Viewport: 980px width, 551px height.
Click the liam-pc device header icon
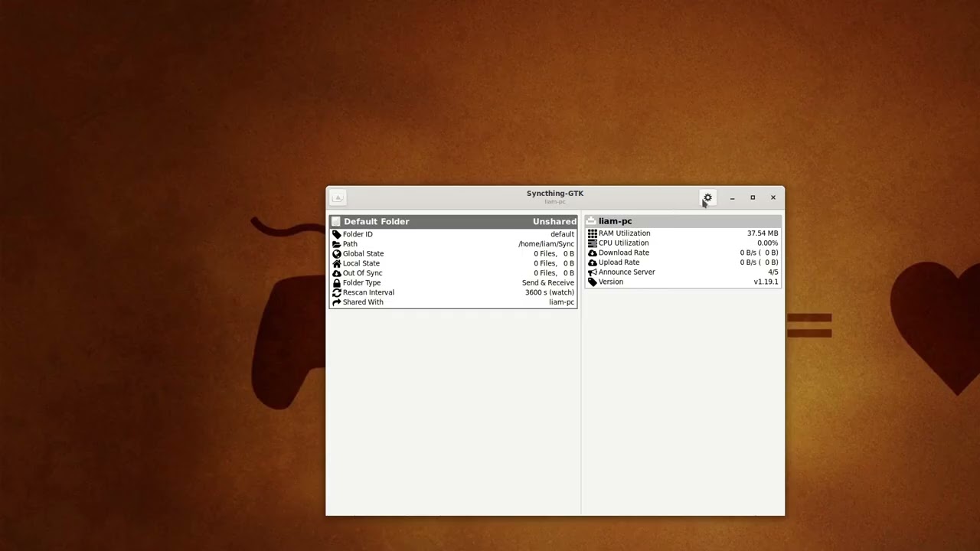(x=590, y=221)
